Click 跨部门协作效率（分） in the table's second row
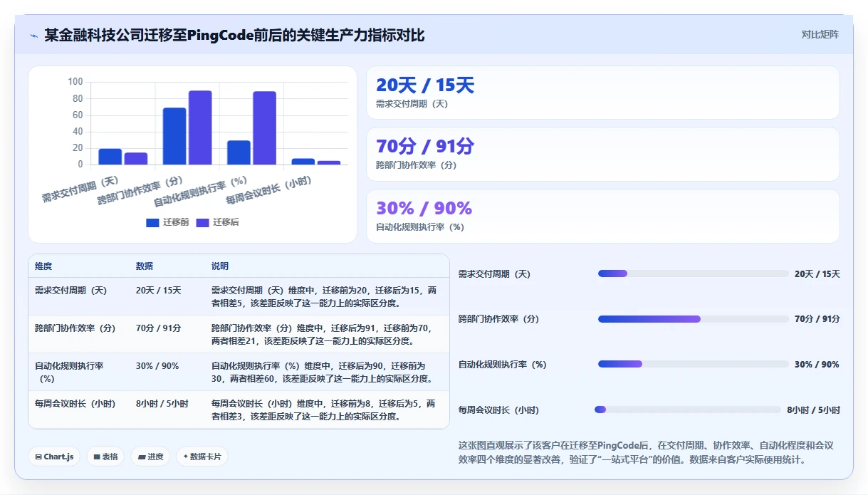This screenshot has width=868, height=495. click(75, 328)
